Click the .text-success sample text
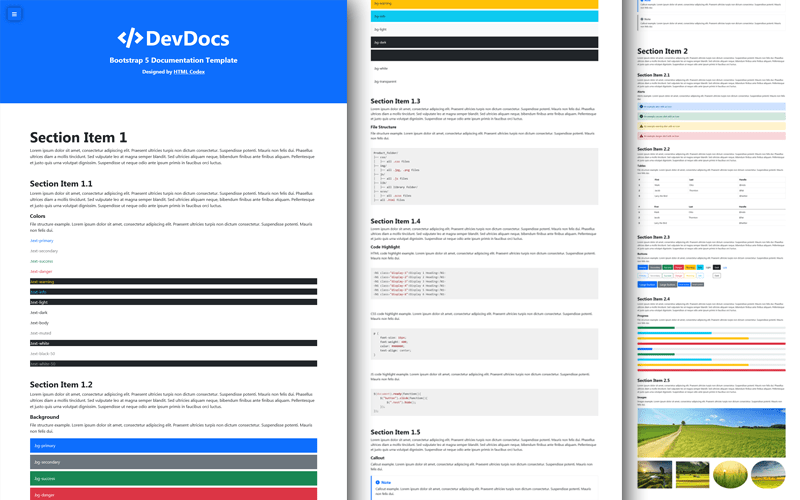 tap(41, 261)
